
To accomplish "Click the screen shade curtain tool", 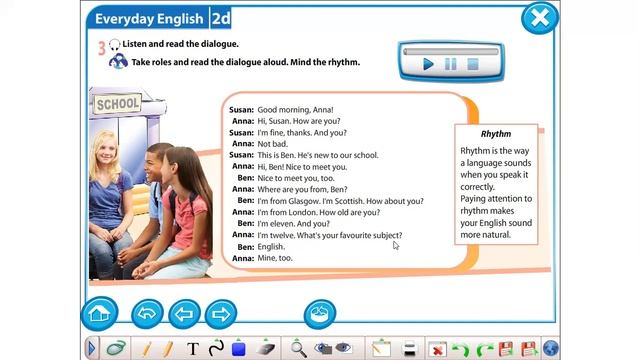I will pyautogui.click(x=409, y=349).
